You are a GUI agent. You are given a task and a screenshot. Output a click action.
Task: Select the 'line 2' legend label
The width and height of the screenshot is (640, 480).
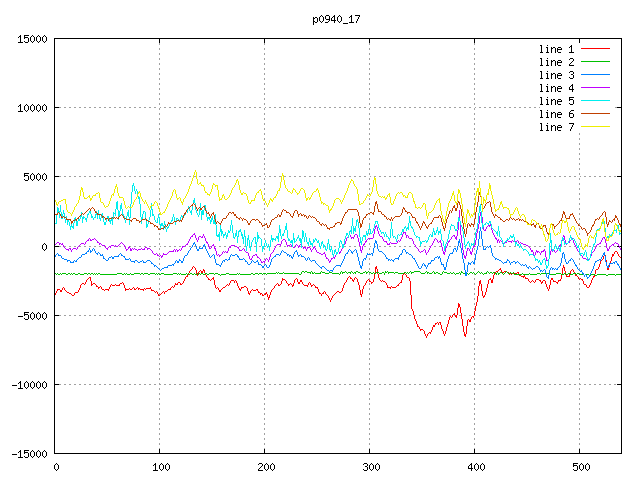pos(556,62)
